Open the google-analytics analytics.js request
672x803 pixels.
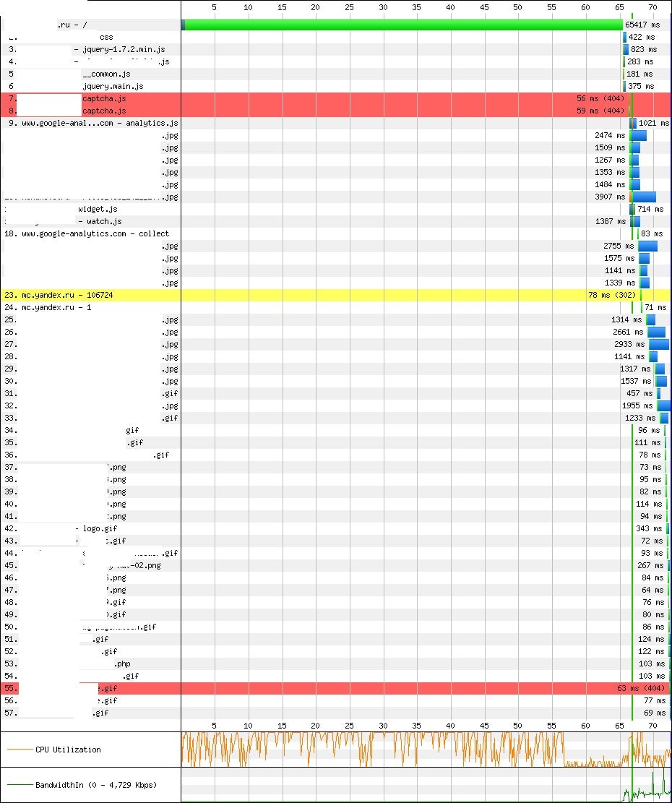pyautogui.click(x=100, y=123)
